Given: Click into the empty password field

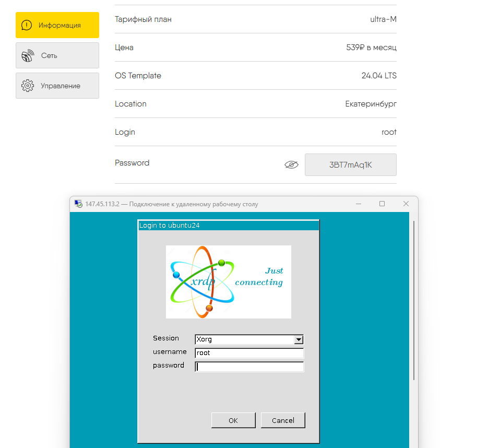Looking at the screenshot, I should tap(249, 367).
